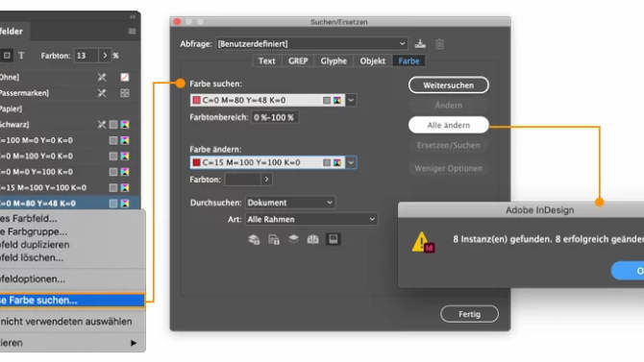The image size is (644, 362).
Task: Select the [Papier] swatch row
Action: pos(70,109)
